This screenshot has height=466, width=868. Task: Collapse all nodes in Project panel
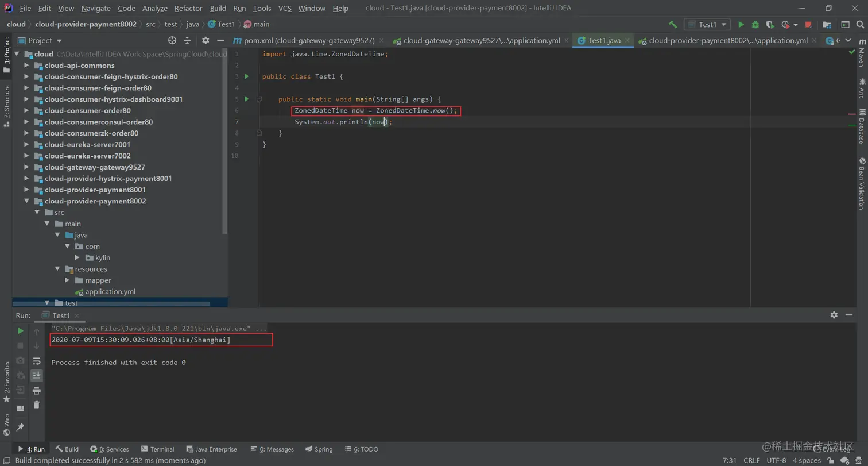pos(187,40)
